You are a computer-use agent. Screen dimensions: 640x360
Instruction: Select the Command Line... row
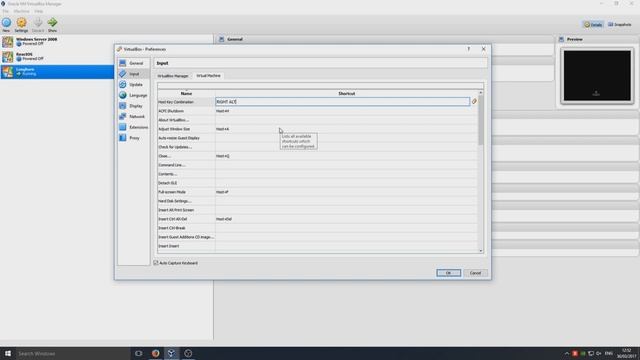click(317, 165)
